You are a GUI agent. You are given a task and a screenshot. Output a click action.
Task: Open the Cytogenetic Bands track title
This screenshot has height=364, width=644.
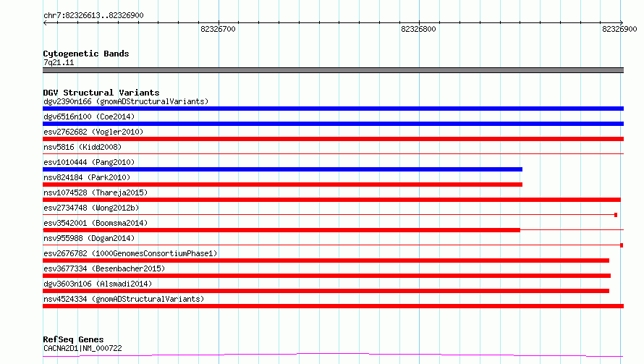point(86,54)
